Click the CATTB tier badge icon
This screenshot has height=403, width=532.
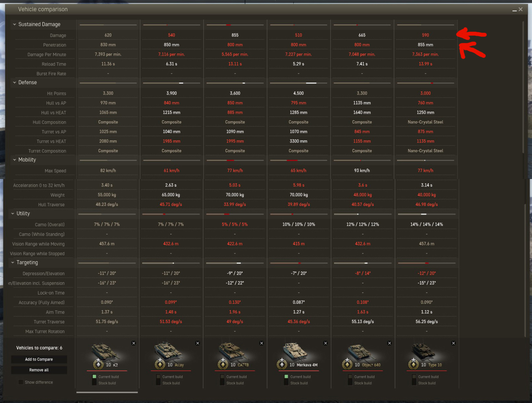tap(223, 364)
